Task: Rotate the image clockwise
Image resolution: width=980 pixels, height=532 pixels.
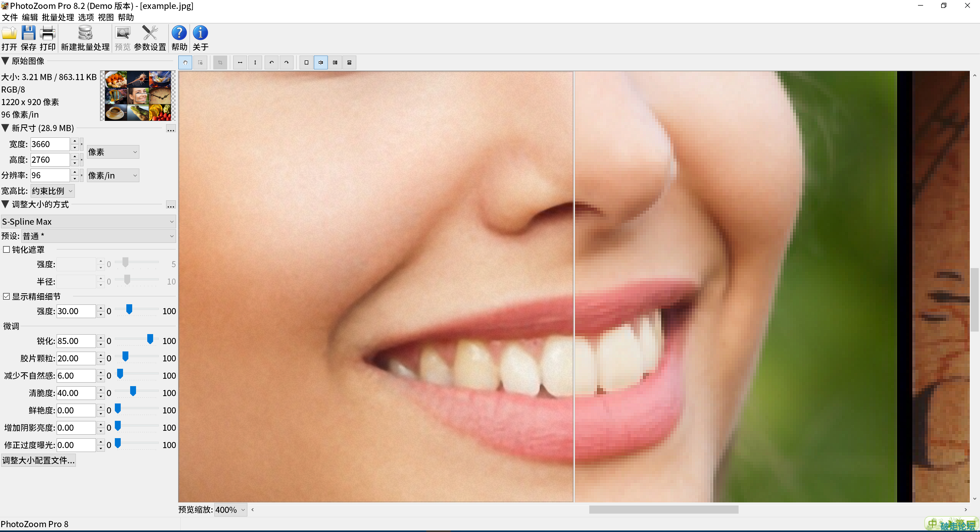Action: pos(286,62)
